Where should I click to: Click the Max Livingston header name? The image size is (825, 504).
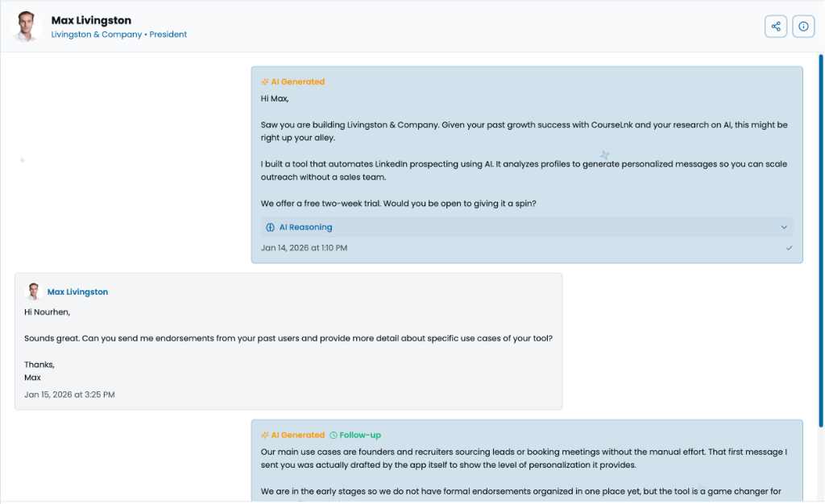91,20
